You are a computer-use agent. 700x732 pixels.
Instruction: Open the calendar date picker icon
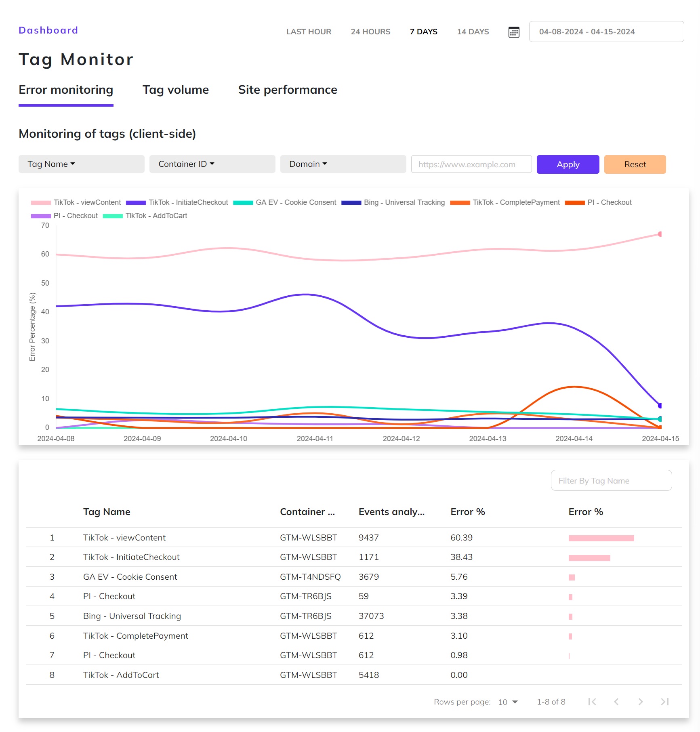tap(514, 32)
